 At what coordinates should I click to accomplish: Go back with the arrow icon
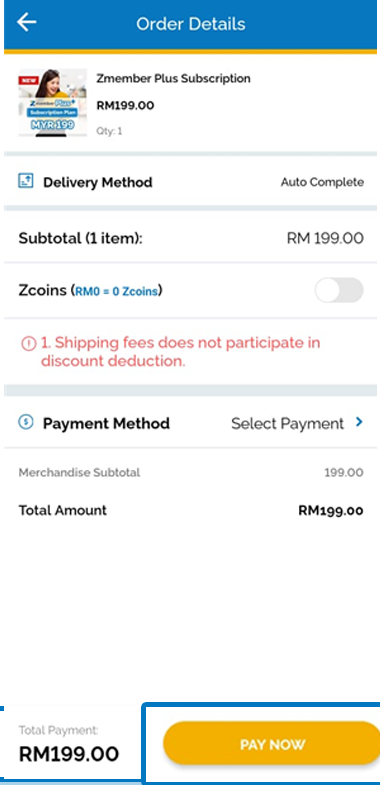tap(27, 23)
